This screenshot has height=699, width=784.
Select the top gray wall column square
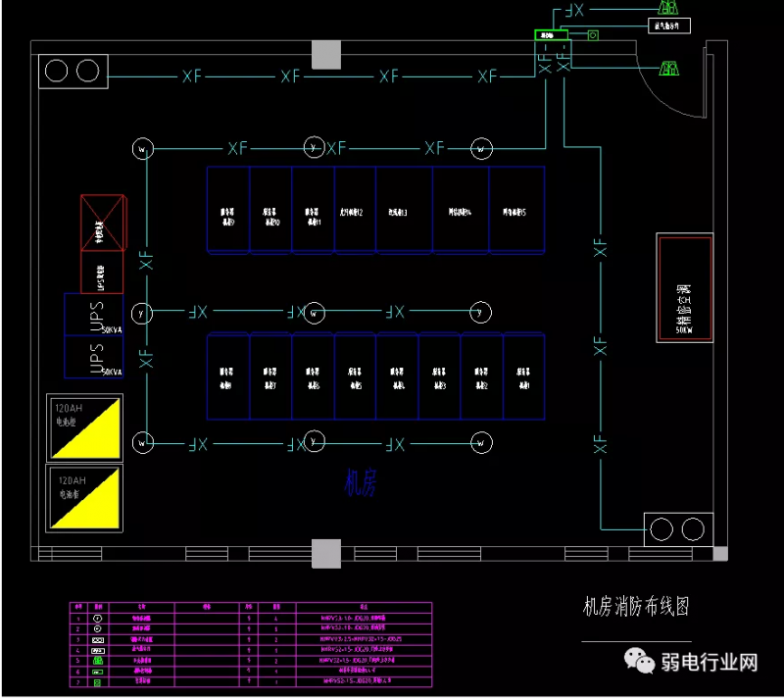coord(325,54)
